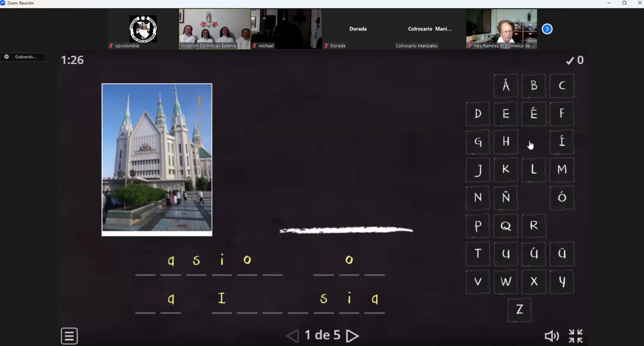
Task: Select letter Á tile
Action: pos(506,86)
